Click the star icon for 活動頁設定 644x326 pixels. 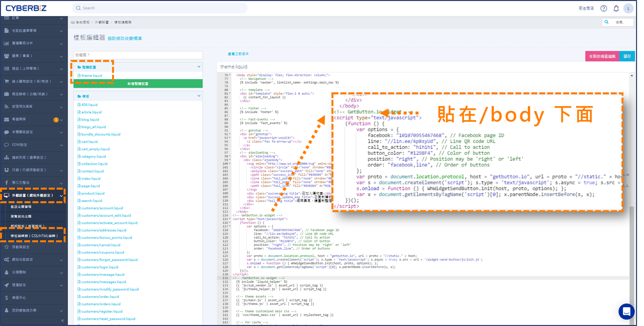click(x=7, y=247)
